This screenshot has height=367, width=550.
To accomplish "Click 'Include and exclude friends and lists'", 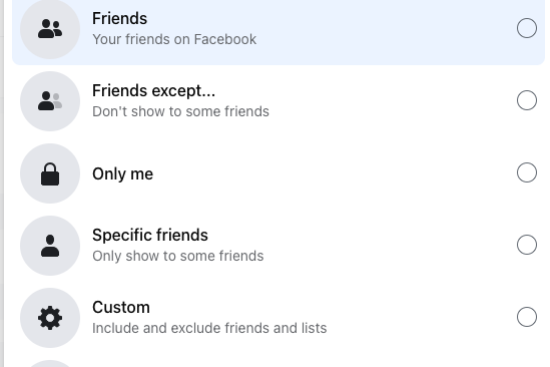I will click(x=209, y=328).
